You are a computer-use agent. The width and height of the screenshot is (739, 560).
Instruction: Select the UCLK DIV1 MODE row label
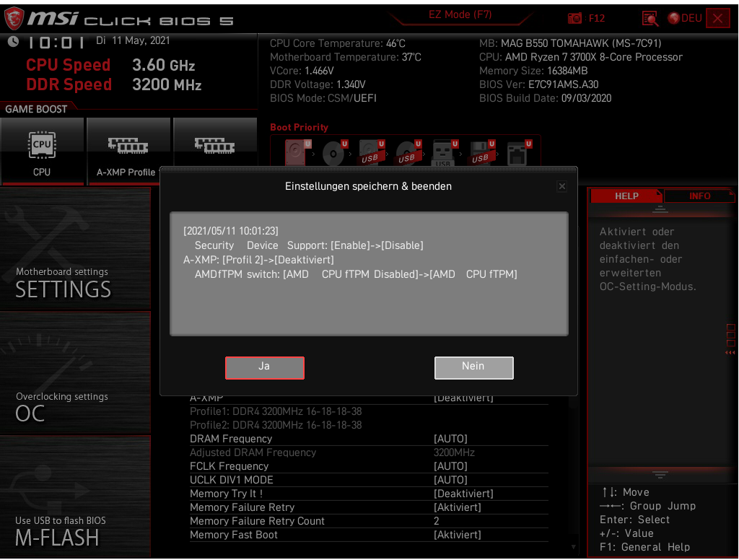point(232,480)
